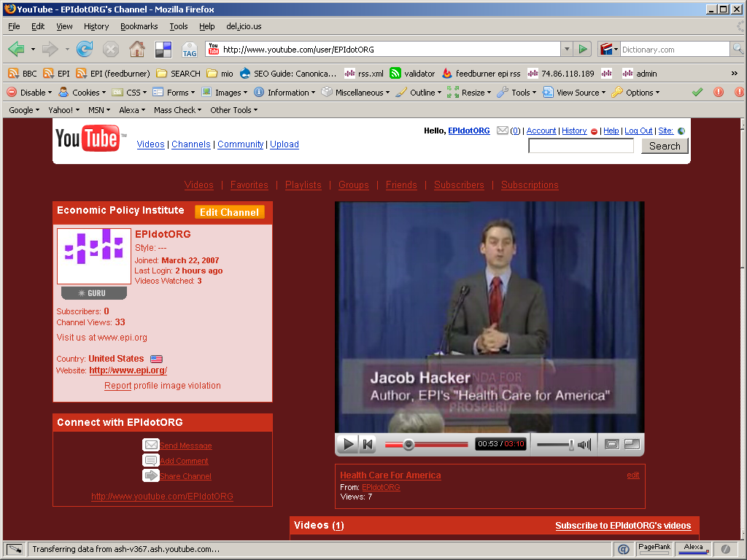Open the http://www.epi.org/ website link
Image resolution: width=747 pixels, height=560 pixels.
tap(128, 370)
